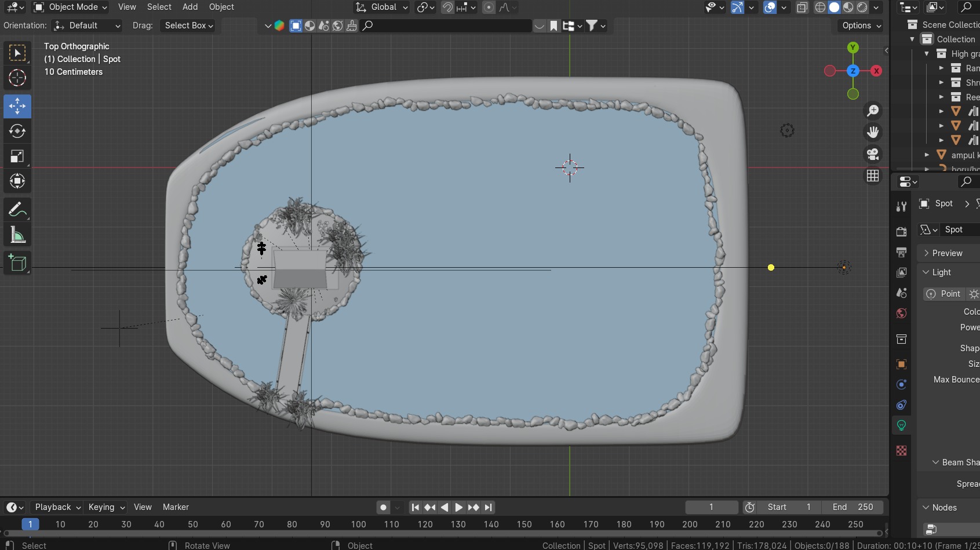980x550 pixels.
Task: Choose the Annotate pencil tool
Action: click(x=17, y=209)
